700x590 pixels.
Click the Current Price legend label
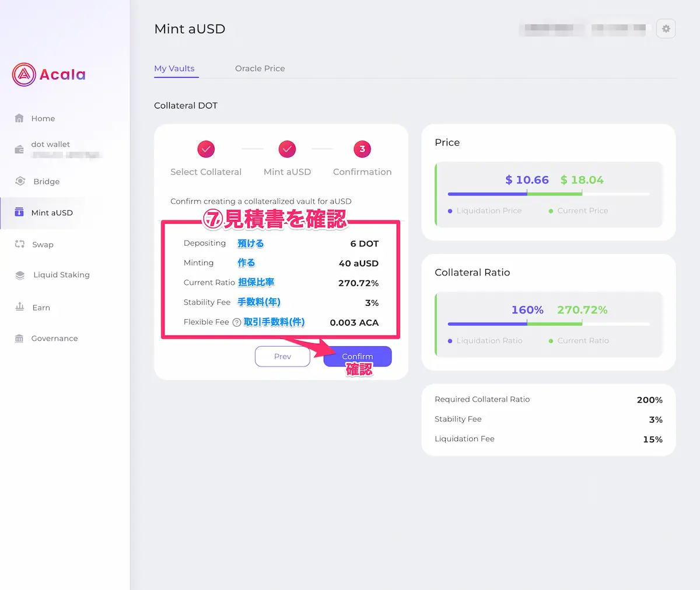click(582, 211)
